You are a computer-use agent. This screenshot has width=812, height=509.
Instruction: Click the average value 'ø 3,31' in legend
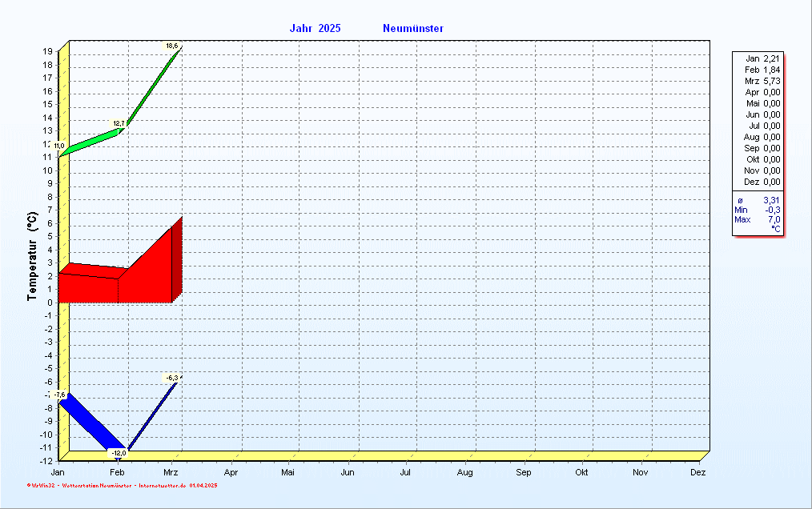tap(758, 200)
